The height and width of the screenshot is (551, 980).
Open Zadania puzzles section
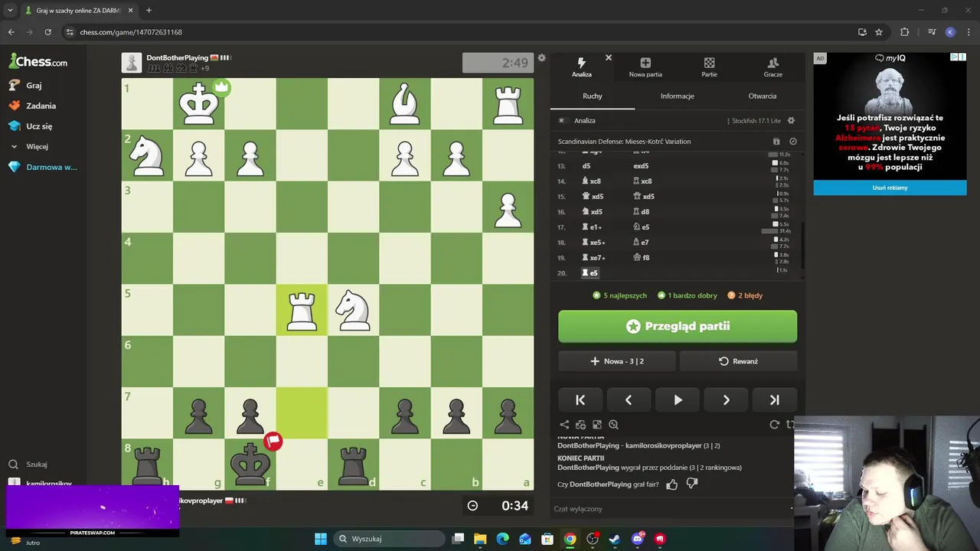32,106
